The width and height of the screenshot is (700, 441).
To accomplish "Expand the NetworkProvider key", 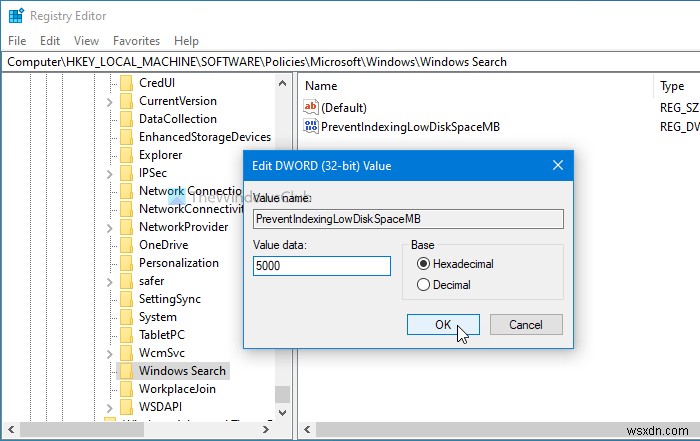I will (110, 228).
